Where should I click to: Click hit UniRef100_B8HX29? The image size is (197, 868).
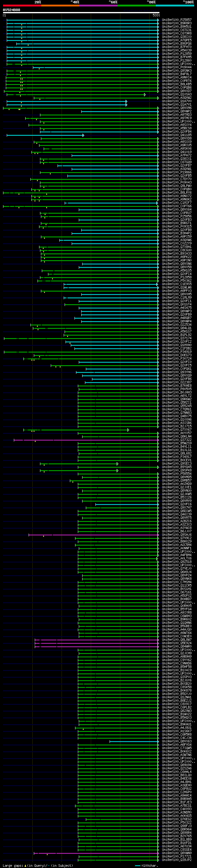(177, 542)
